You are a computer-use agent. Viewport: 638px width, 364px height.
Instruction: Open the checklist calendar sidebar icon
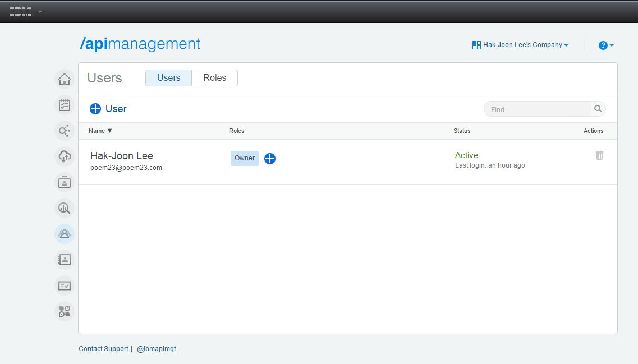(65, 105)
